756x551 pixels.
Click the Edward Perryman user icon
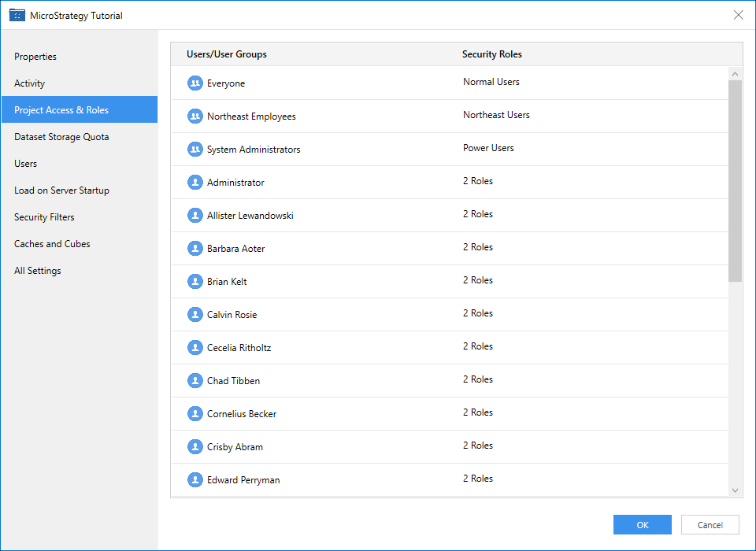coord(195,480)
